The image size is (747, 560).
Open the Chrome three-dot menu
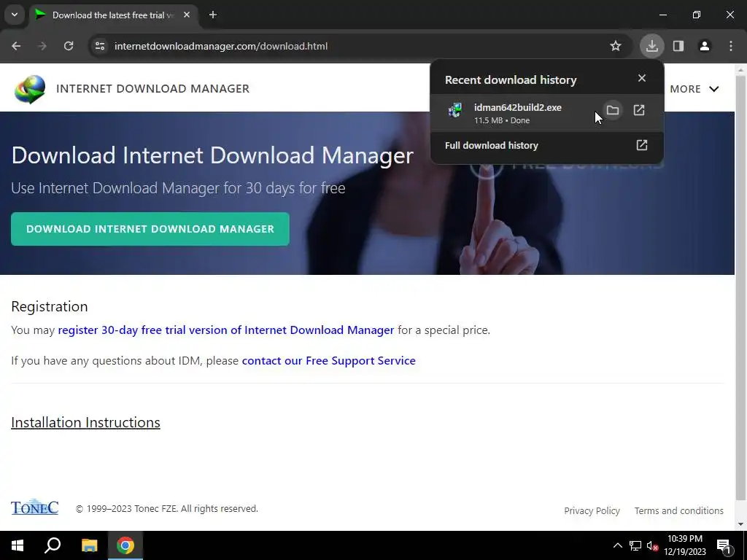click(731, 46)
